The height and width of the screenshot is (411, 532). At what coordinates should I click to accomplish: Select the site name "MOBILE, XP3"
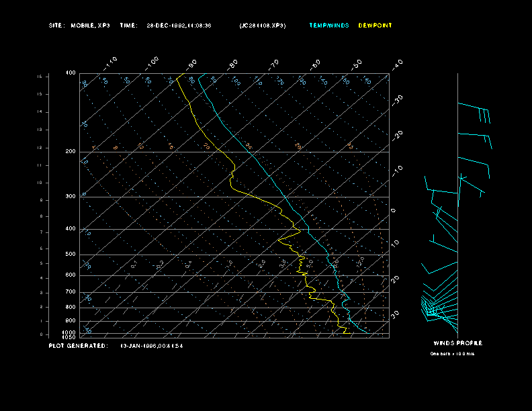90,26
